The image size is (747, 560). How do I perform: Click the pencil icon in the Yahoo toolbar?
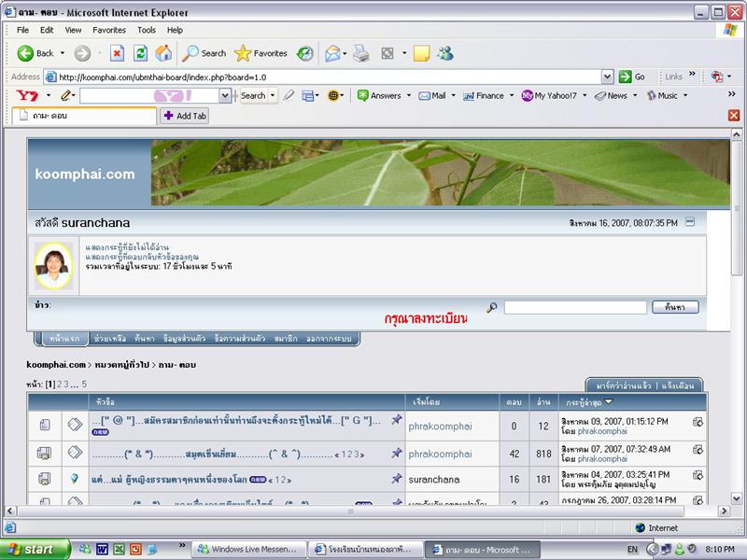coord(65,96)
